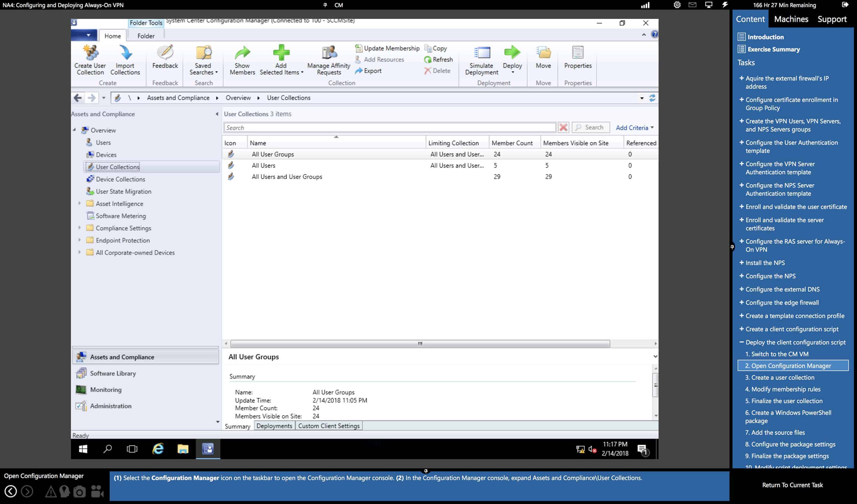Select the Configuration Manager taskbar icon
857x504 pixels.
point(208,449)
